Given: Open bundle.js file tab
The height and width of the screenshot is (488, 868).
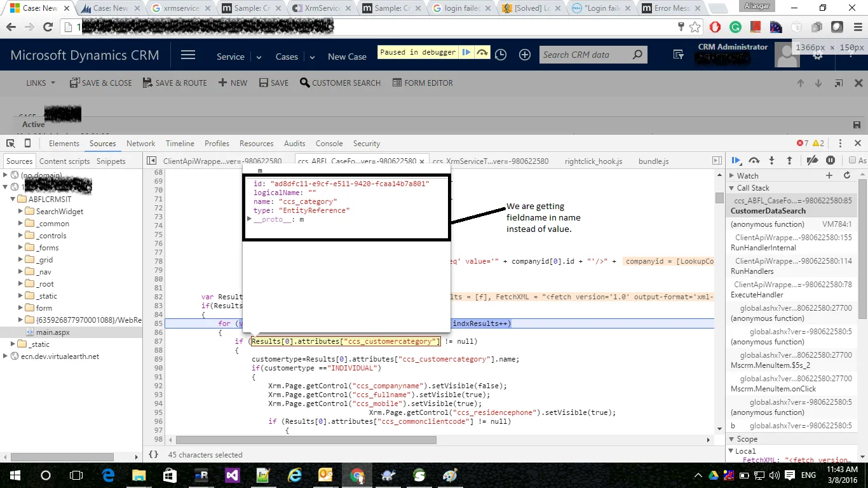Looking at the screenshot, I should point(654,161).
